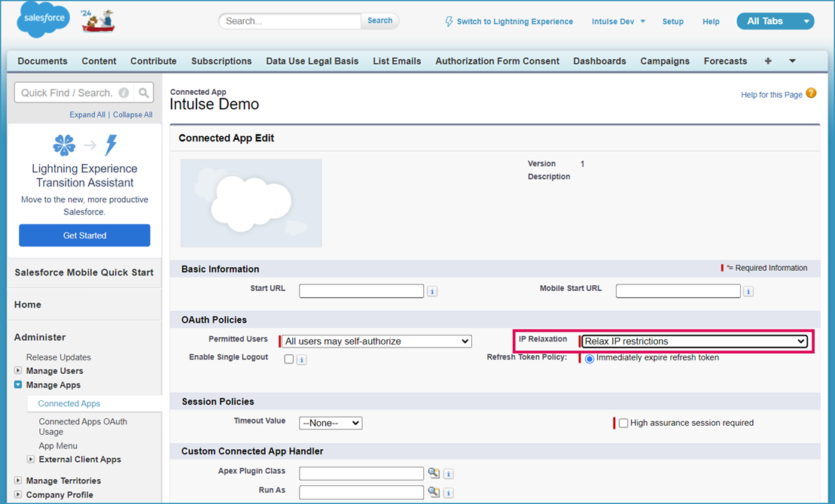Screen dimensions: 835x504
Task: Collapse the Manage Apps tree node
Action: coord(17,384)
